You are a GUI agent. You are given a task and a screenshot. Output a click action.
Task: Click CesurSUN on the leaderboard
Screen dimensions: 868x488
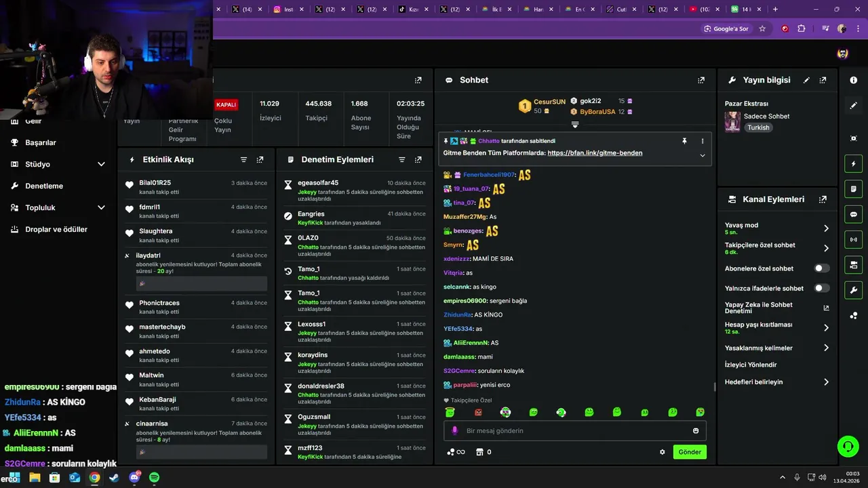tap(549, 102)
